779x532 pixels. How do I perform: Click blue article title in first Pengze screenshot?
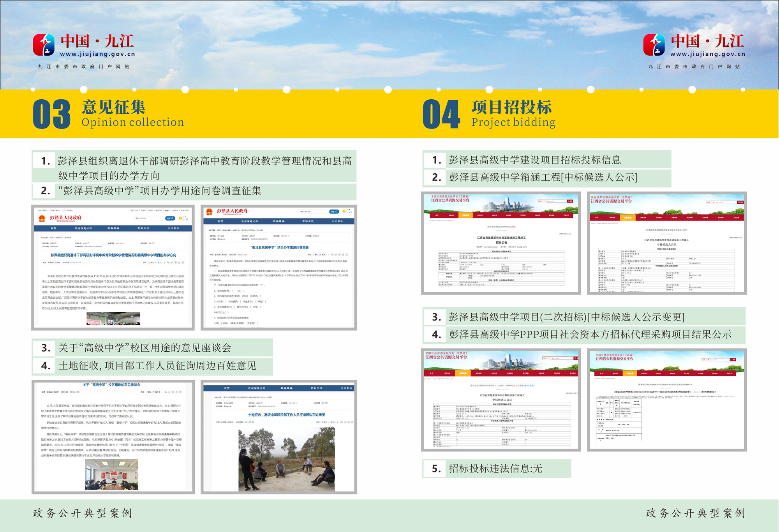[113, 255]
